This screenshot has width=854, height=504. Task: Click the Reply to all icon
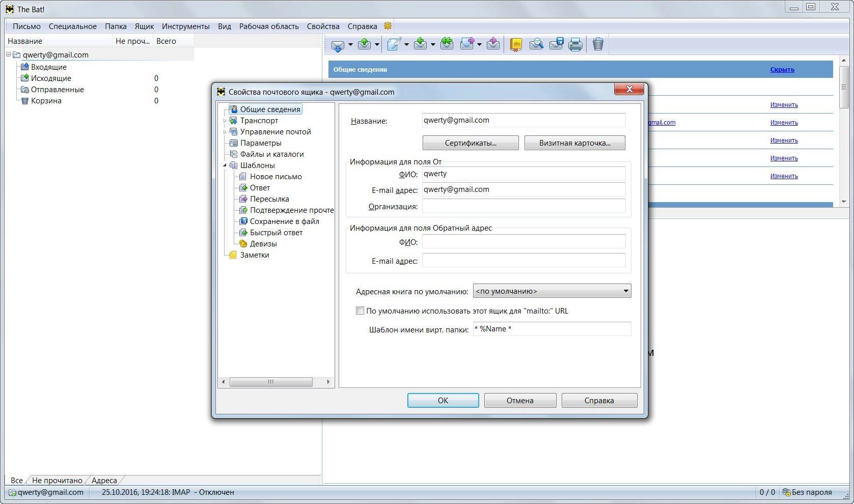tap(447, 45)
